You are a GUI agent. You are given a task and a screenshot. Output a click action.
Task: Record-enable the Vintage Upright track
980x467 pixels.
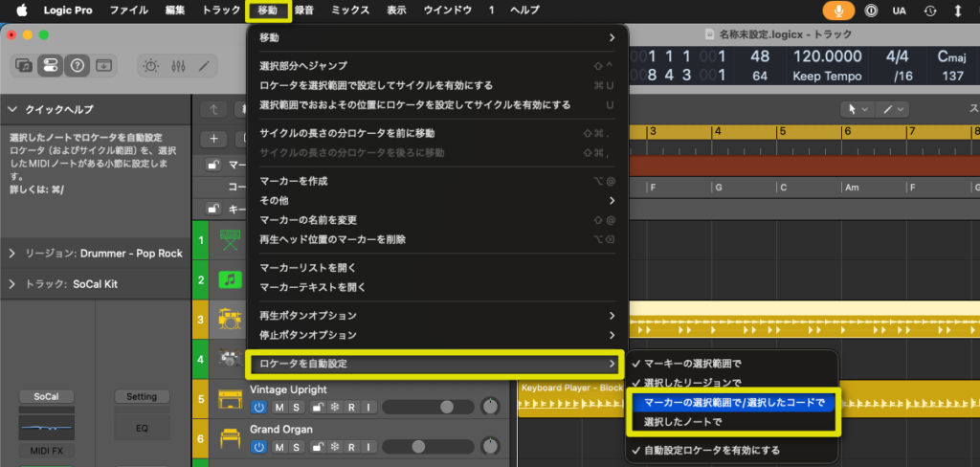(x=352, y=409)
